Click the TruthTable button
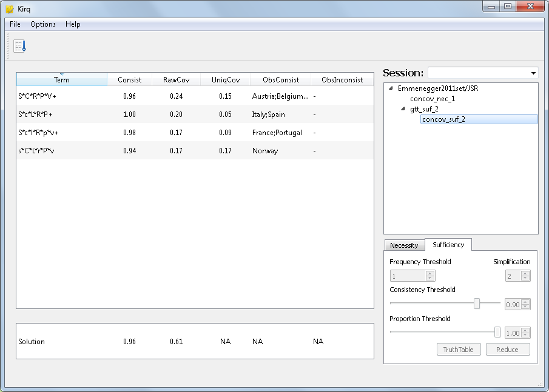This screenshot has height=392, width=549. coord(459,350)
